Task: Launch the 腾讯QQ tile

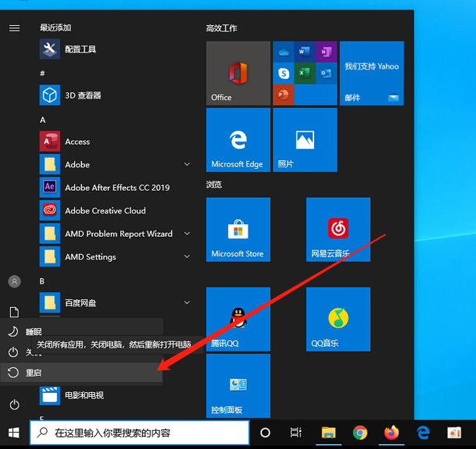Action: [x=238, y=319]
